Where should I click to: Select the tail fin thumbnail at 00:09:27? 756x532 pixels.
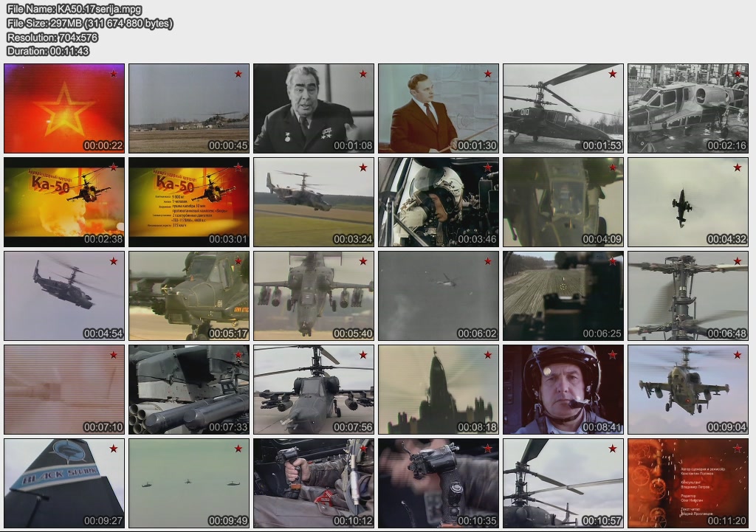(64, 483)
